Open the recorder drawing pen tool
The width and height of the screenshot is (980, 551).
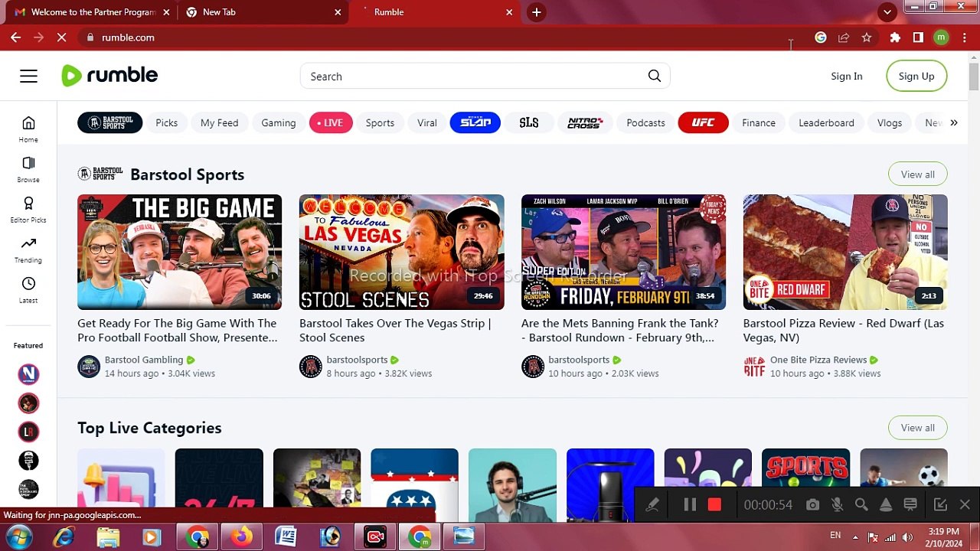coord(652,504)
